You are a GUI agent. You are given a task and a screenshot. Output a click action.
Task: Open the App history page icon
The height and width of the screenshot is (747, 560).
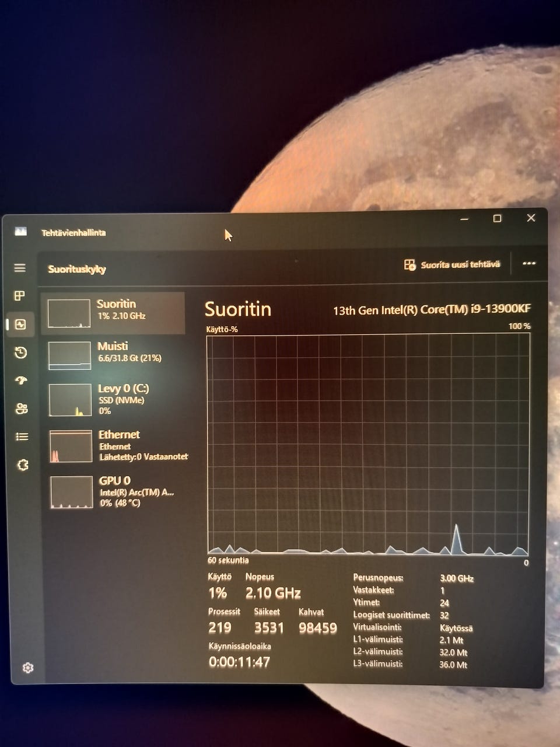20,352
